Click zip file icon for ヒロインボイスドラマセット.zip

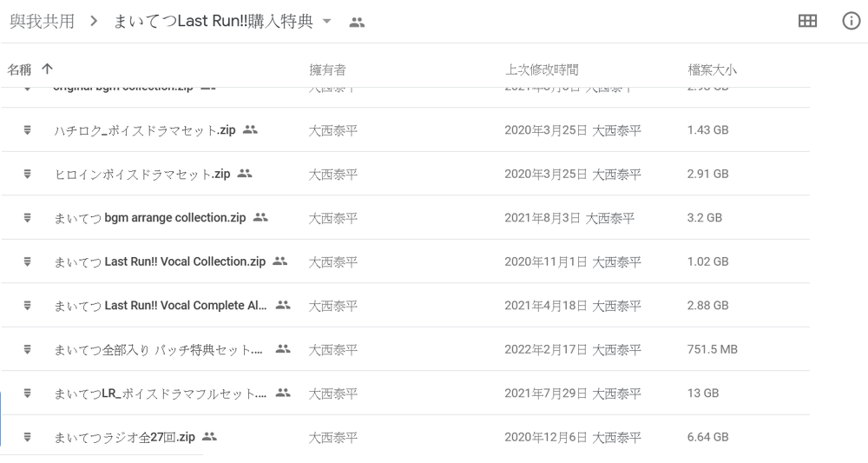pos(28,174)
